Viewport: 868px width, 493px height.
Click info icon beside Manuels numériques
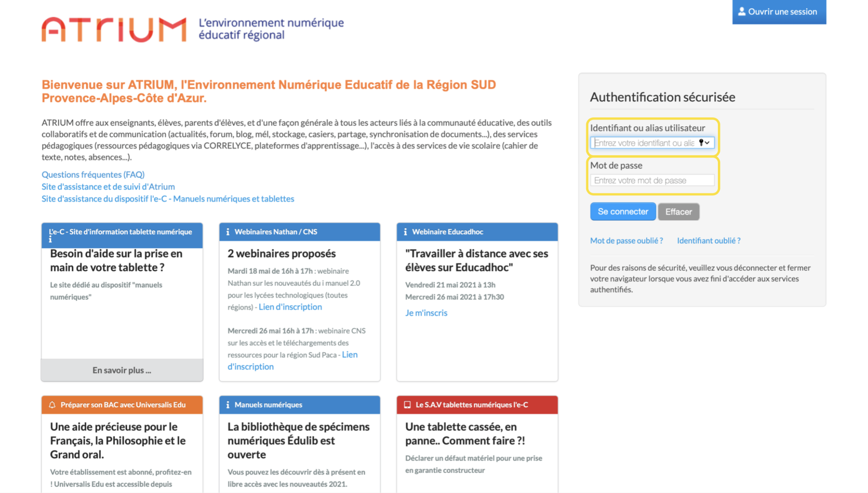tap(227, 405)
